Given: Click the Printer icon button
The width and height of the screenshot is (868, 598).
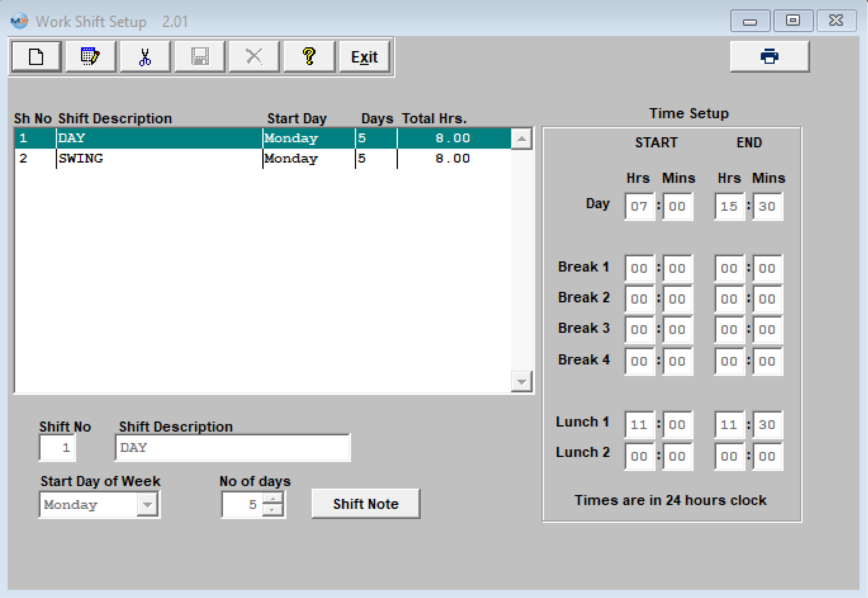Looking at the screenshot, I should pos(769,57).
